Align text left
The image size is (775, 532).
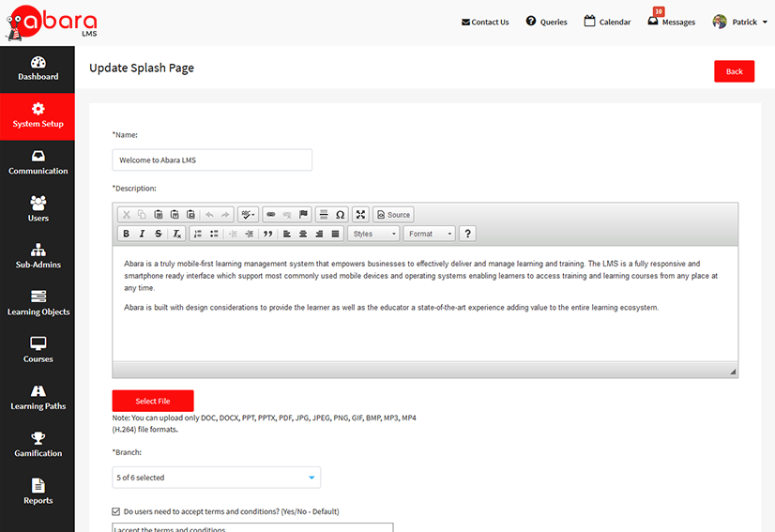[x=287, y=234]
